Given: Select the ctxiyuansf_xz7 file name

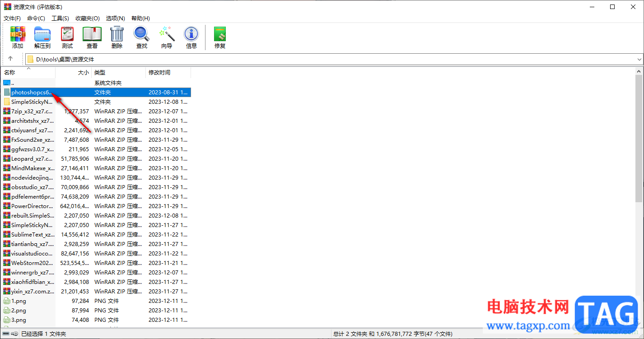Looking at the screenshot, I should [32, 130].
